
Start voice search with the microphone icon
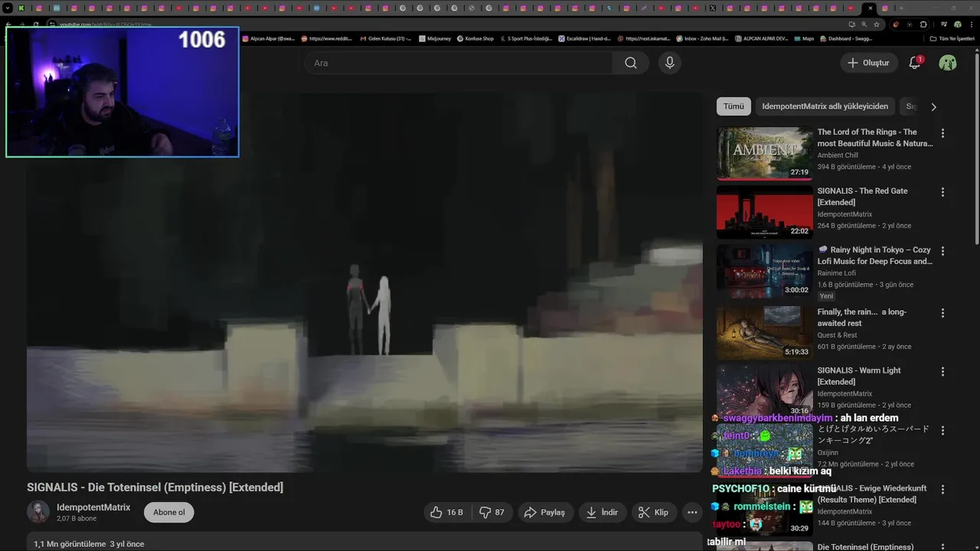670,63
